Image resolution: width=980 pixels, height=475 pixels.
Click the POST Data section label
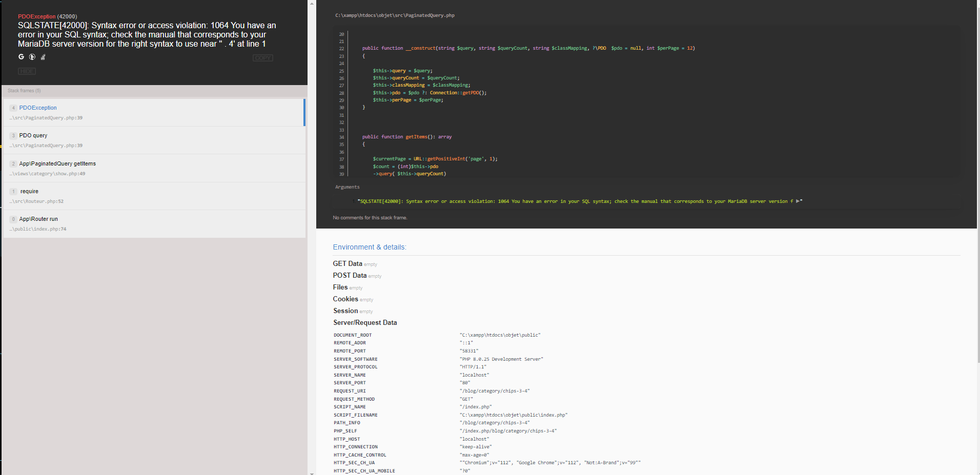pyautogui.click(x=350, y=275)
